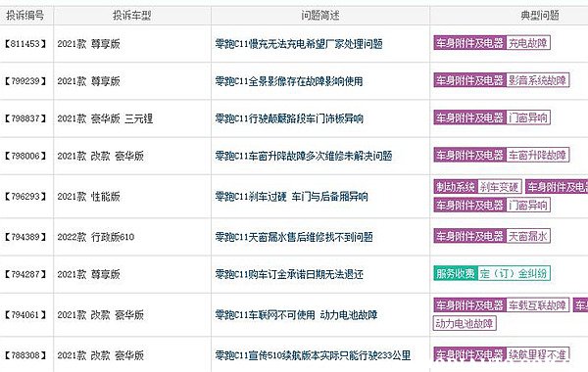Open complaint link 零跑C11宣传510续航版本实际只能行驶233公里
Image resolution: width=588 pixels, height=372 pixels.
[313, 355]
